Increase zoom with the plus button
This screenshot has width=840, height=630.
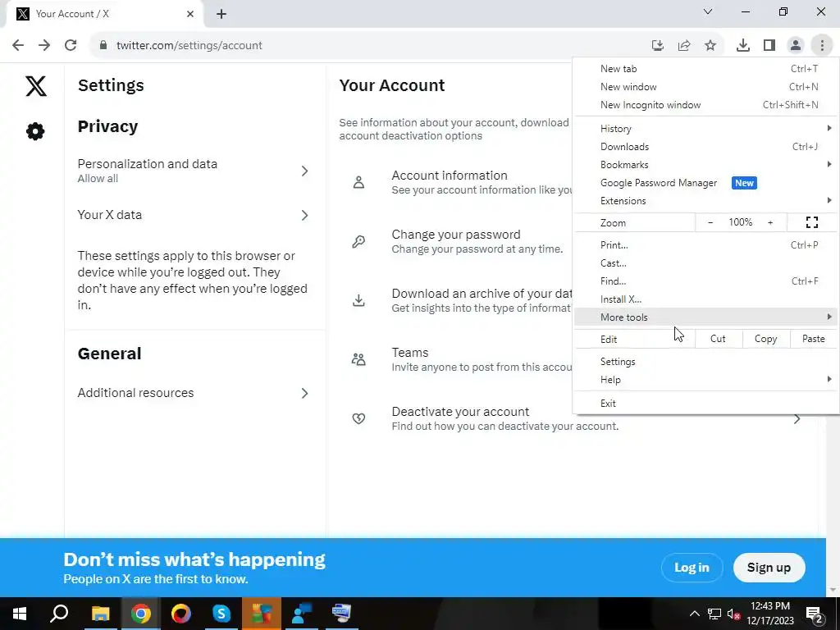[770, 222]
